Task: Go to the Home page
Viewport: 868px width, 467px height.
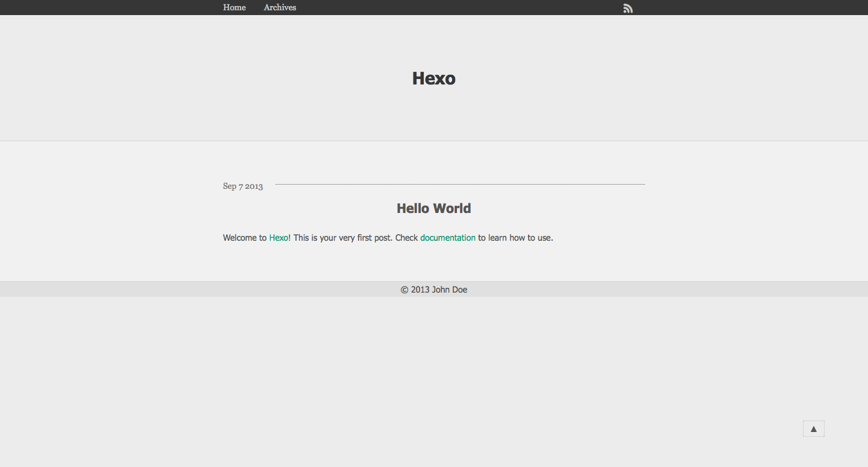Action: coord(234,7)
